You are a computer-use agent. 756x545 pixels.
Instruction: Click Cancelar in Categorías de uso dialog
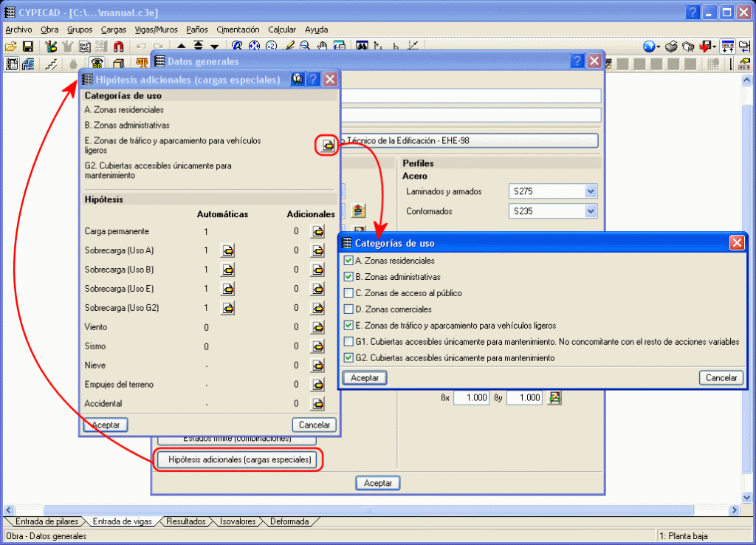(721, 377)
